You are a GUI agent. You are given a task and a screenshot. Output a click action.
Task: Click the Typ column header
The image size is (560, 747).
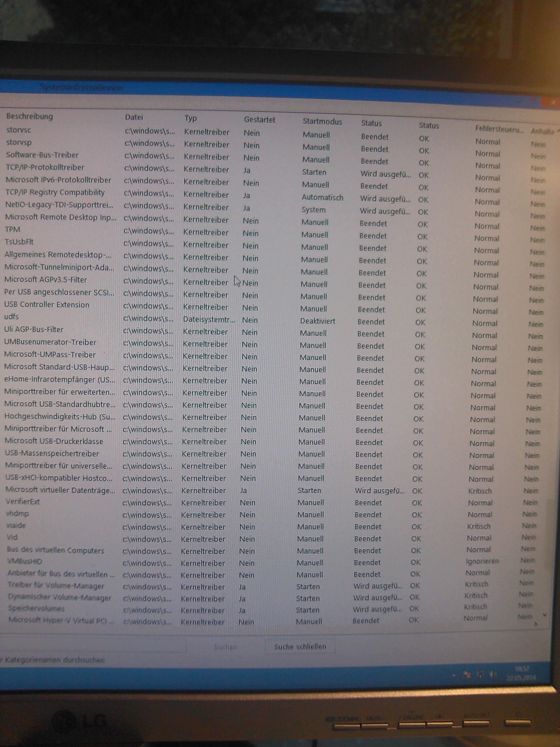[x=191, y=118]
